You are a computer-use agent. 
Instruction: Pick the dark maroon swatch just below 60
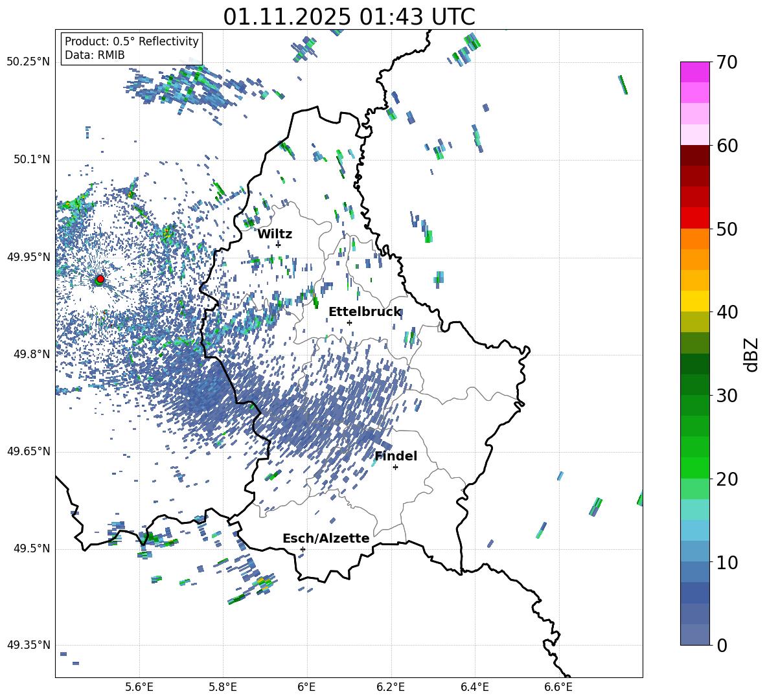coord(695,155)
